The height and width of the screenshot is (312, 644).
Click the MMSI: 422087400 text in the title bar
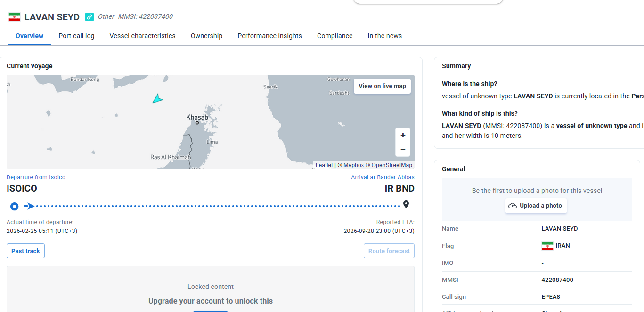click(146, 16)
